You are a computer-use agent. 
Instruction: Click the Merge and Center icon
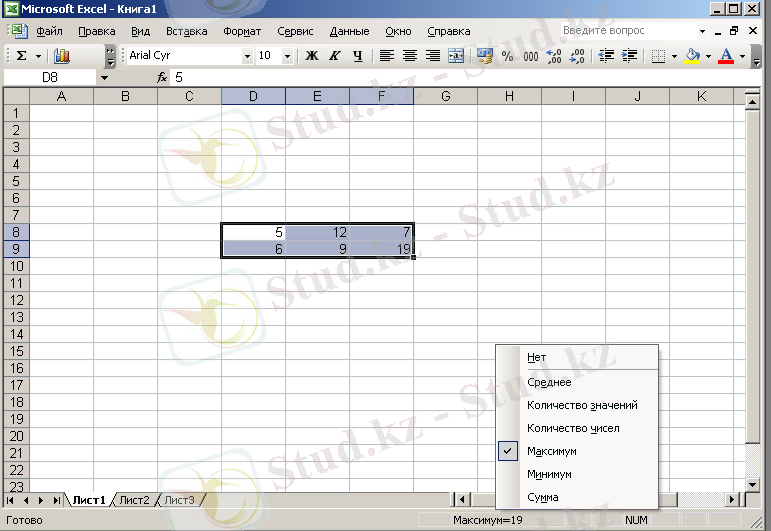(456, 56)
